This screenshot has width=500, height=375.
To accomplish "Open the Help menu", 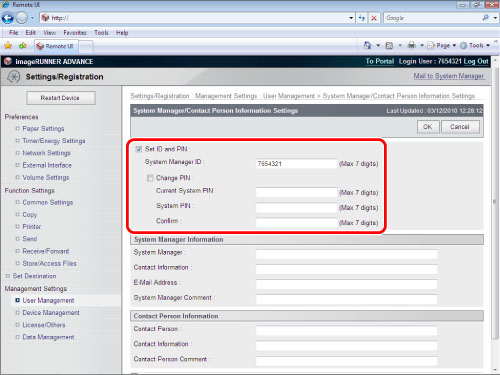I will [x=122, y=33].
